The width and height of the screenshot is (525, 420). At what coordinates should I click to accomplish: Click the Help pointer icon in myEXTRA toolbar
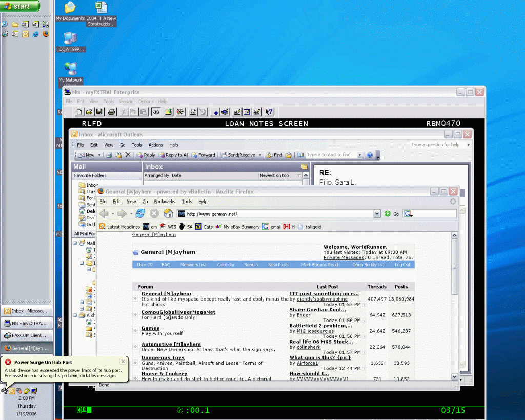point(269,112)
